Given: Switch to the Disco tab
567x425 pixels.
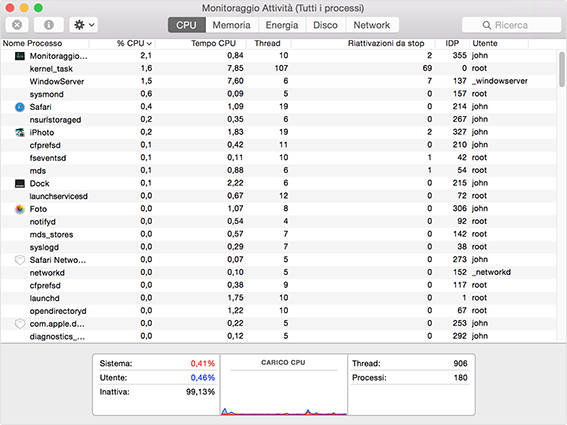Looking at the screenshot, I should pyautogui.click(x=325, y=25).
